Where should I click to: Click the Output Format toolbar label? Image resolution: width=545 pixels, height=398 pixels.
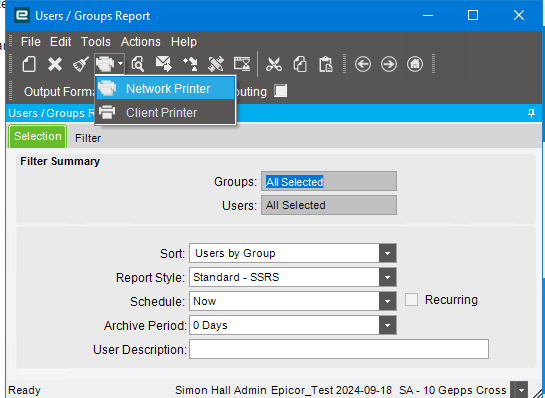(x=59, y=92)
